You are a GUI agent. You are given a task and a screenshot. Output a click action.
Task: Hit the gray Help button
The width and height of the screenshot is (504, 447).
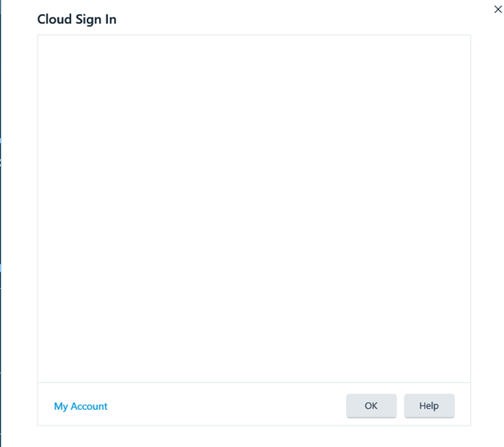428,406
